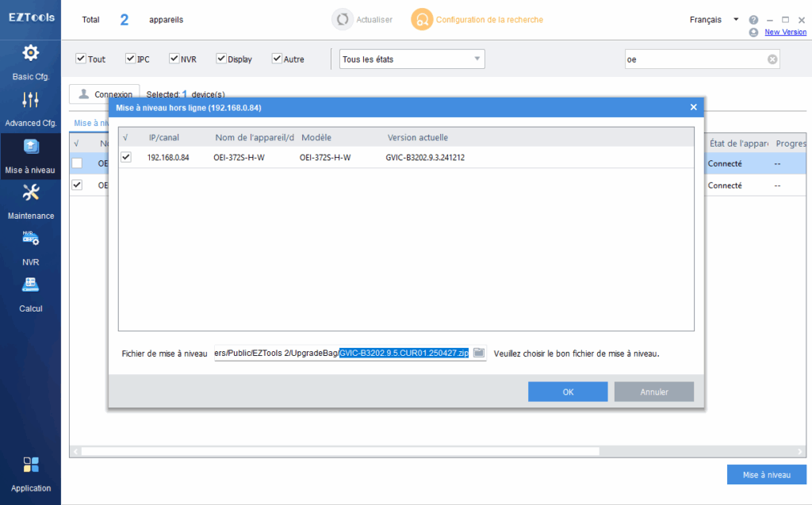Select Mise à niveau sidebar icon

(31, 147)
